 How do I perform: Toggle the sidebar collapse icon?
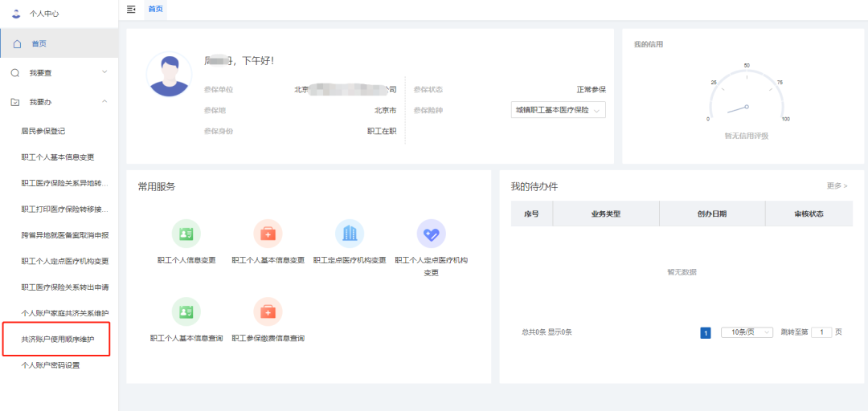pyautogui.click(x=131, y=9)
